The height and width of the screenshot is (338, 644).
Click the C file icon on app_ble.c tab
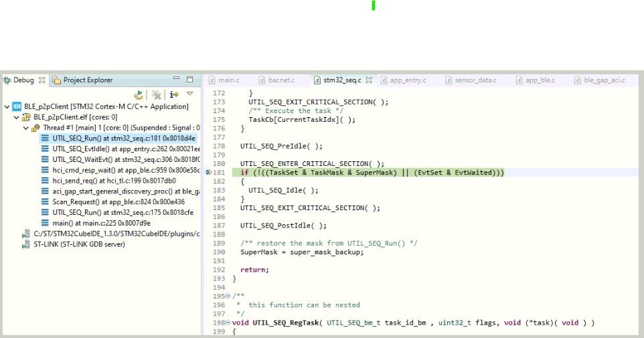pos(520,80)
